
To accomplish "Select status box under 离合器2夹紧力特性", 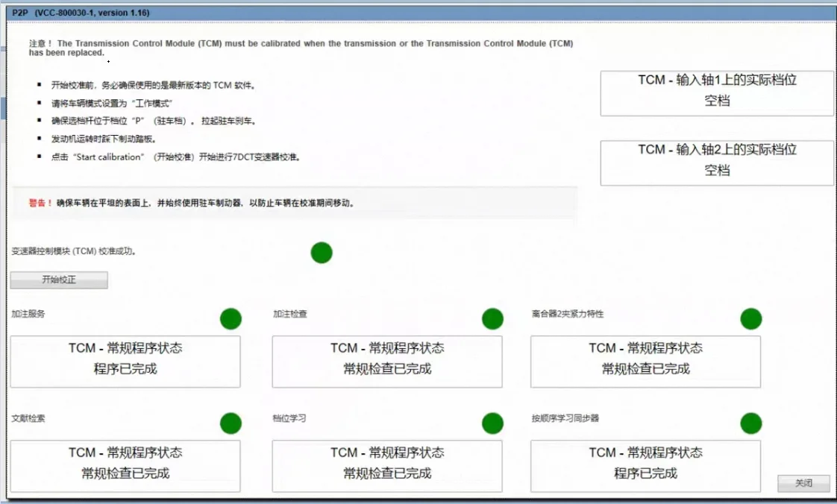I will (645, 362).
